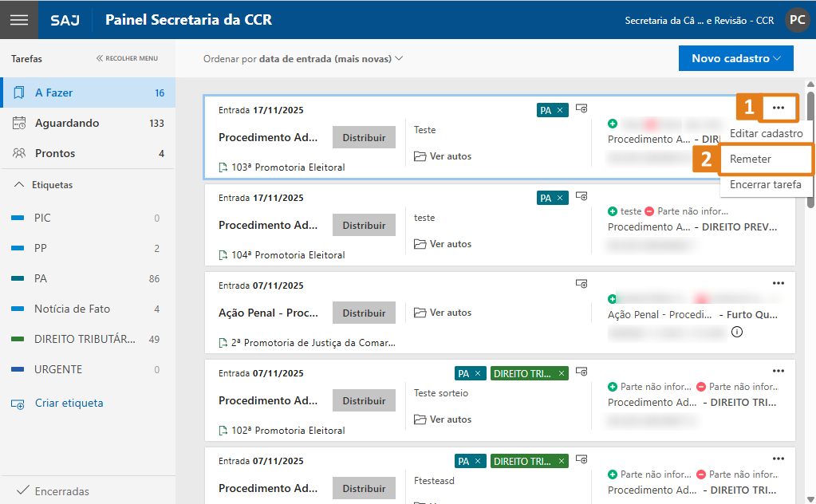Open Ver autos for Teste sorteio card
The height and width of the screenshot is (504, 816).
[443, 419]
